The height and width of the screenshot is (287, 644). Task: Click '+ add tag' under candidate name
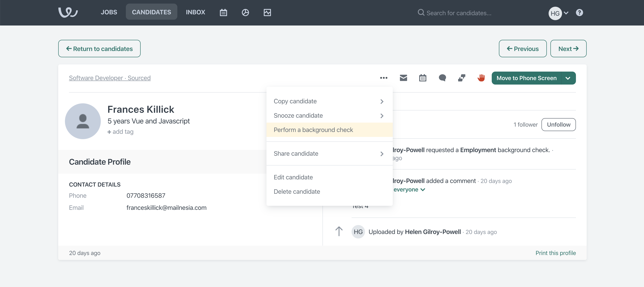coord(120,132)
